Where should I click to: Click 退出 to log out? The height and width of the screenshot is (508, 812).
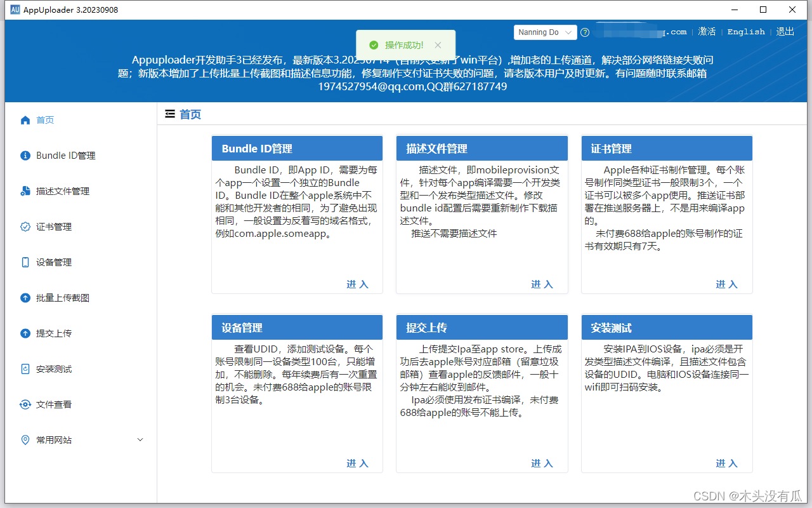785,31
